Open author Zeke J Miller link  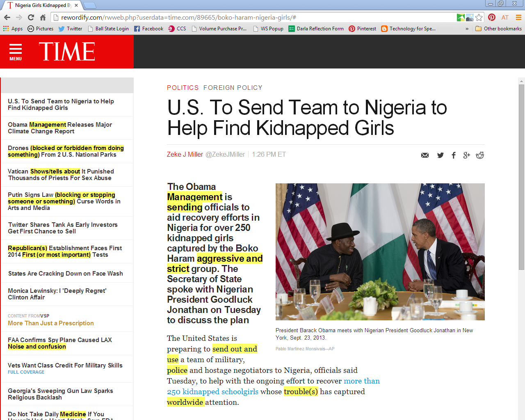point(185,155)
